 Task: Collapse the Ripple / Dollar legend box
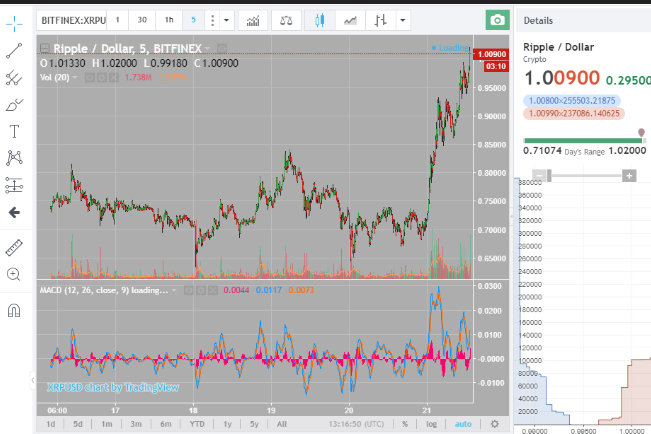[x=44, y=49]
